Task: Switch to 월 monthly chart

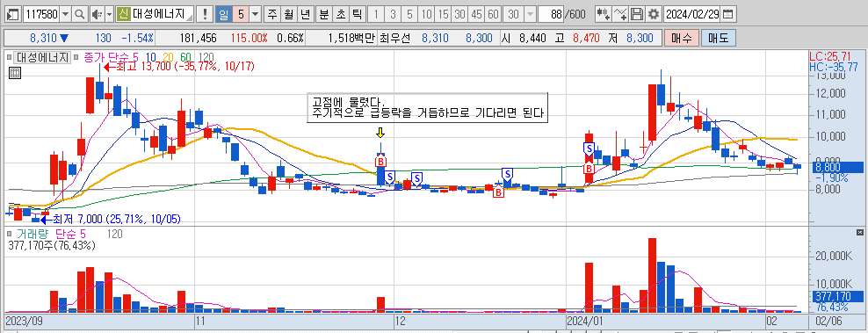Action: coord(288,14)
